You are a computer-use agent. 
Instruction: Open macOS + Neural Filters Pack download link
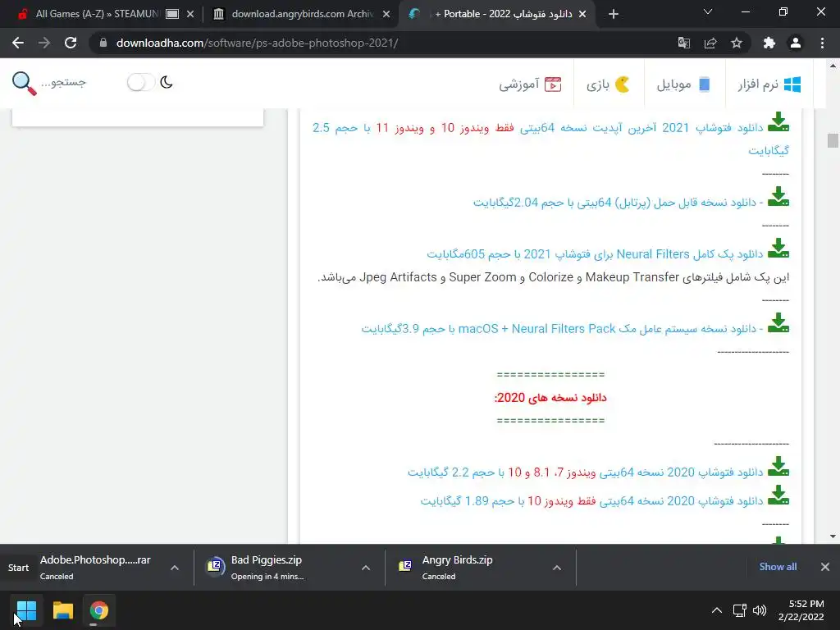(562, 329)
